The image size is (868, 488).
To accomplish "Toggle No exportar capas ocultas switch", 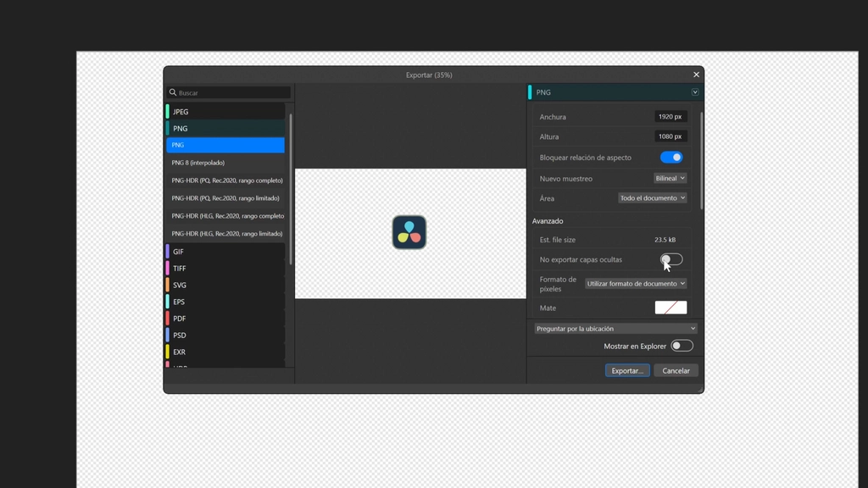I will (671, 259).
